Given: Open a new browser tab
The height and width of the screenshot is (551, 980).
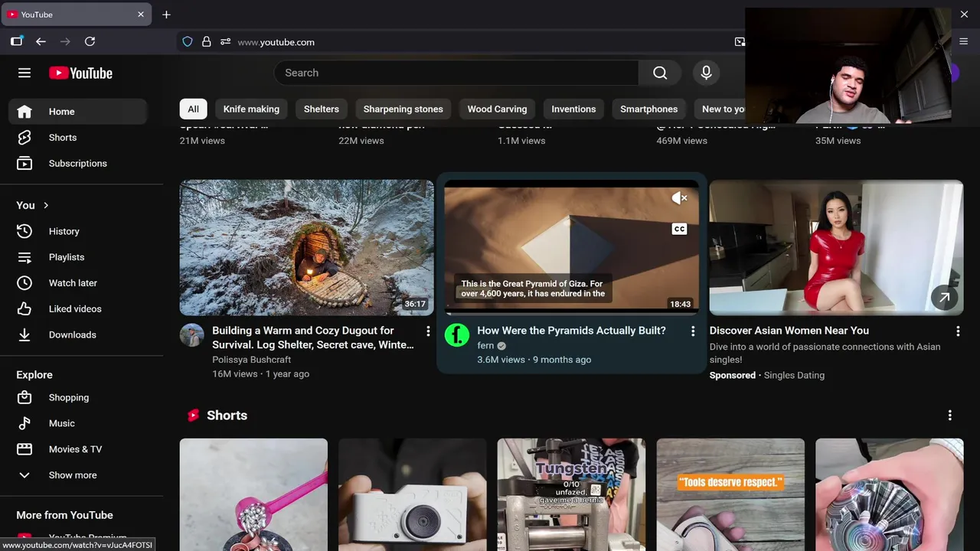Looking at the screenshot, I should point(166,15).
